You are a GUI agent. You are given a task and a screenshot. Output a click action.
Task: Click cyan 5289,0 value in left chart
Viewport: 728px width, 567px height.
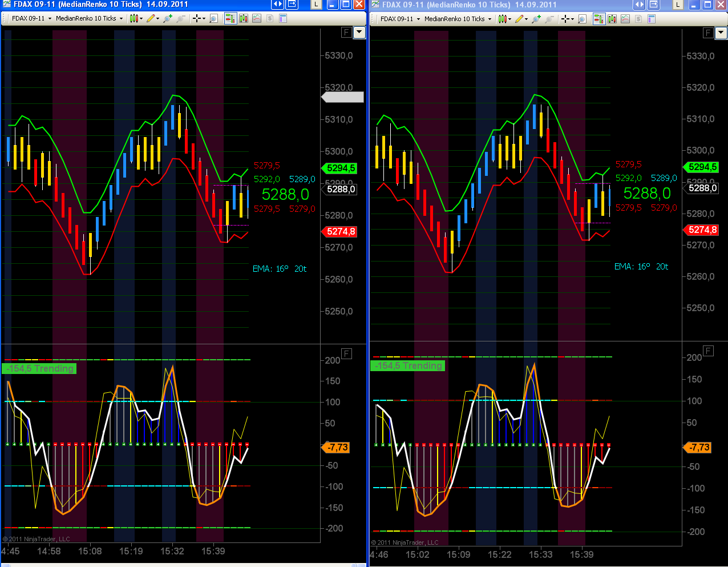pos(302,179)
